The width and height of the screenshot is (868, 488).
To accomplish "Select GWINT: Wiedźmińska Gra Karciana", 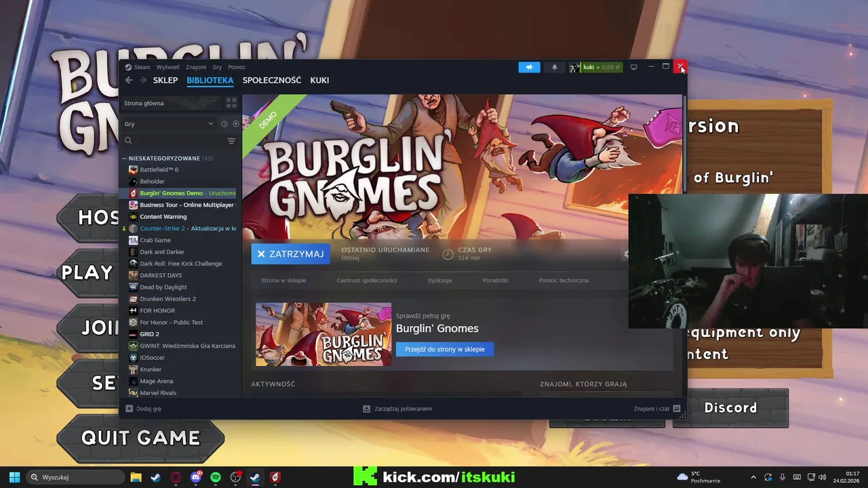I will (x=179, y=346).
